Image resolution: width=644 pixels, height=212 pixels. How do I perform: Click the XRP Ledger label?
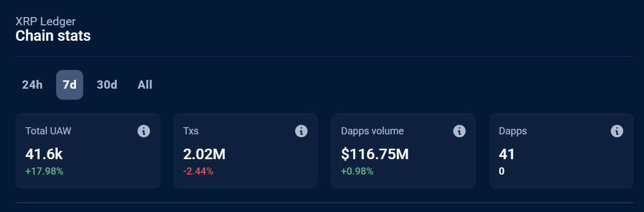coord(46,21)
